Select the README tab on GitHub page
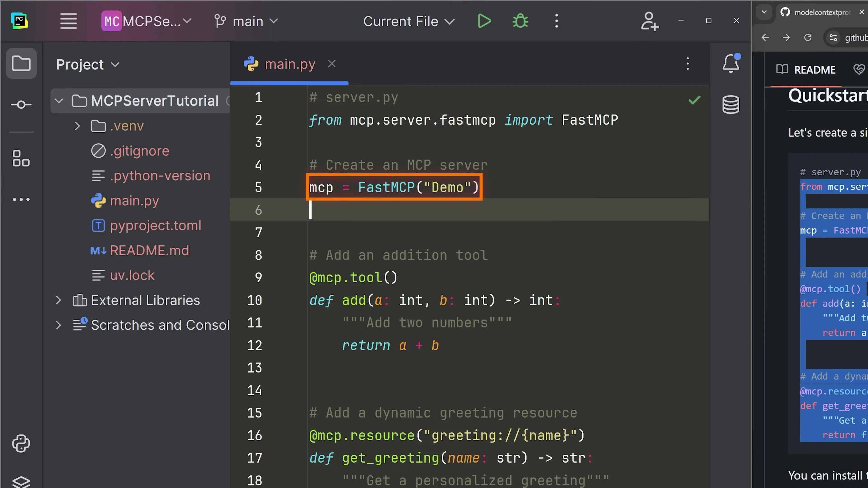The height and width of the screenshot is (488, 868). 806,70
